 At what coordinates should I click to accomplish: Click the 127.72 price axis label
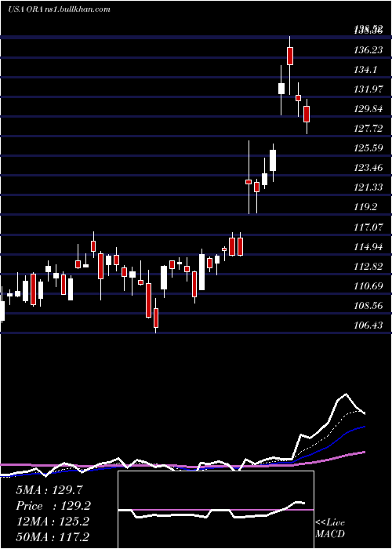click(x=368, y=129)
